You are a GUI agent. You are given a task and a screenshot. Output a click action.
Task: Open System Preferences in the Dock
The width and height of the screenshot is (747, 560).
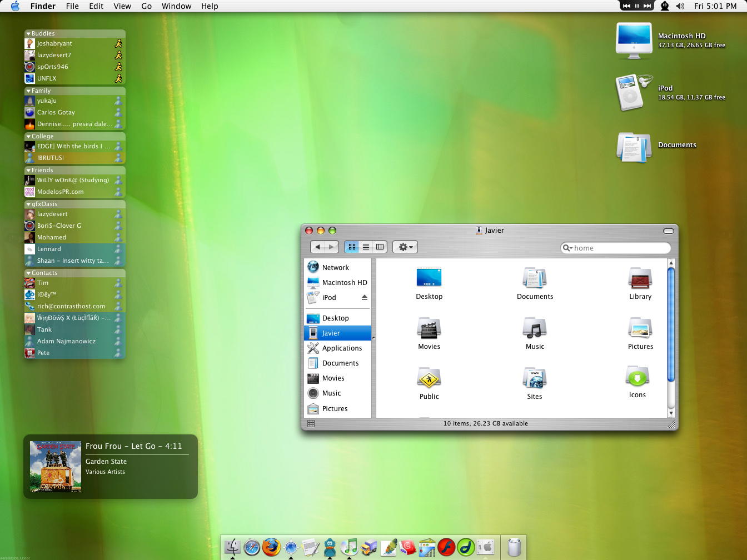point(485,547)
